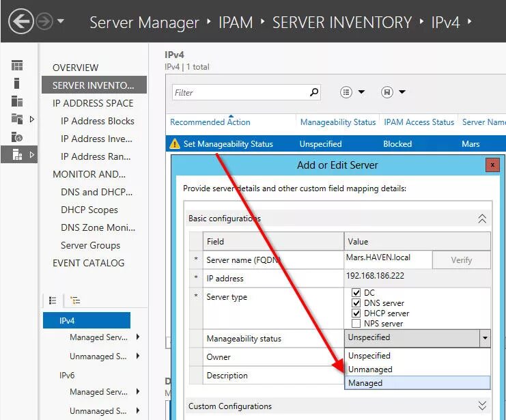Select IPv4 node in lower tree

point(87,320)
